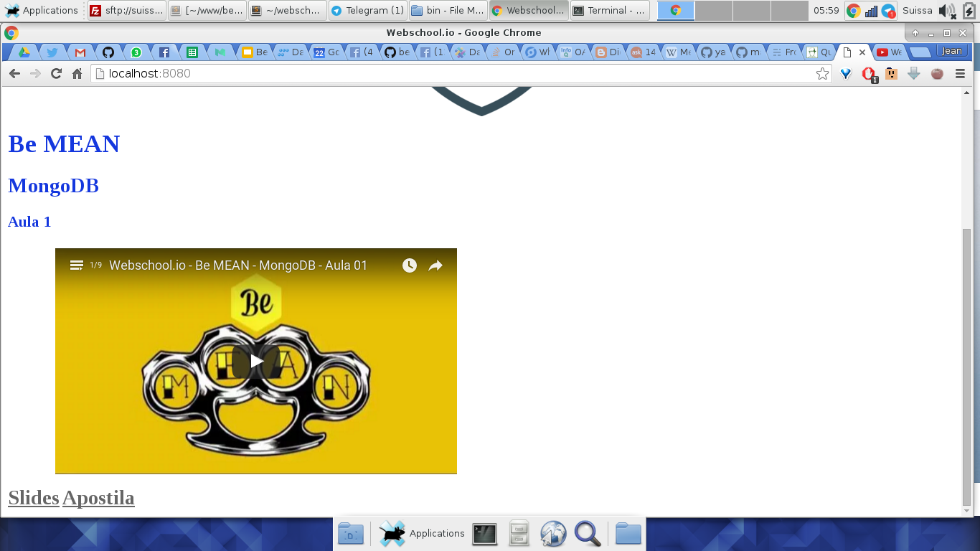
Task: Open the video title link
Action: (x=238, y=265)
